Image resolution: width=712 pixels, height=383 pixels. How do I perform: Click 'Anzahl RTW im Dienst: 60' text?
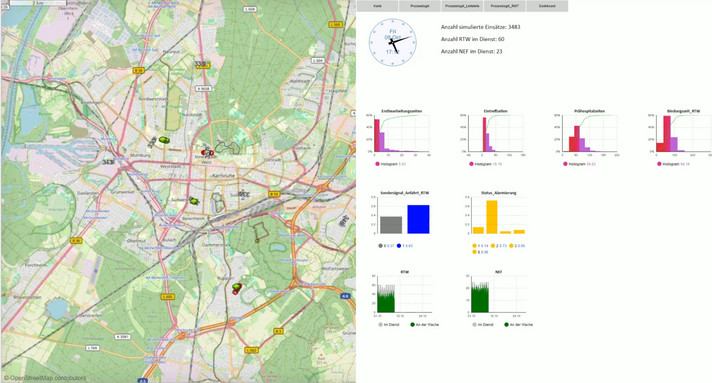click(x=472, y=39)
